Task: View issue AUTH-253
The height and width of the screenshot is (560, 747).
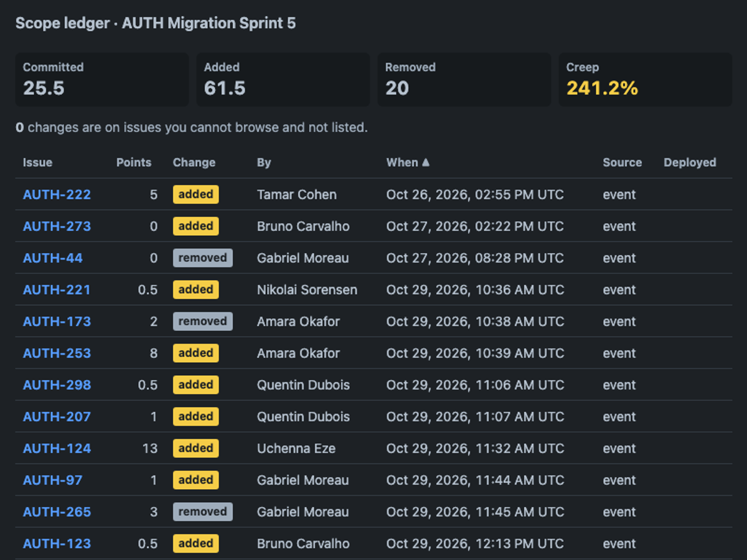Action: [57, 353]
